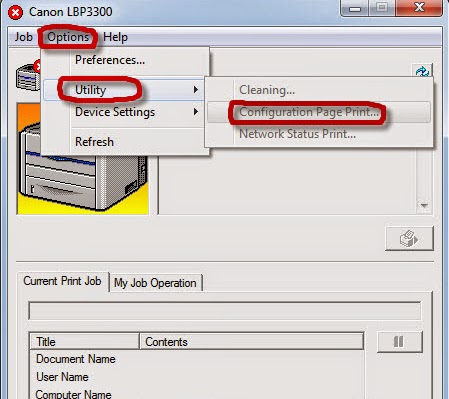The height and width of the screenshot is (399, 449).
Task: Click the pause job button
Action: click(x=399, y=342)
